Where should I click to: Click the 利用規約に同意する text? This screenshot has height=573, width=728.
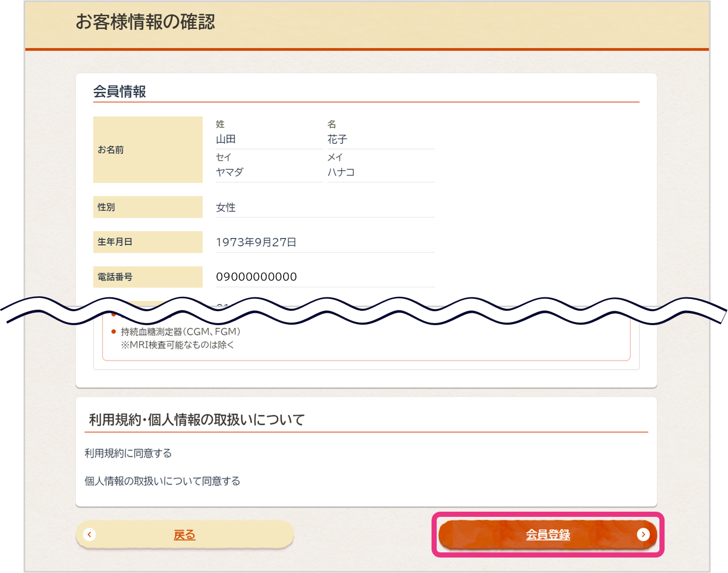128,453
